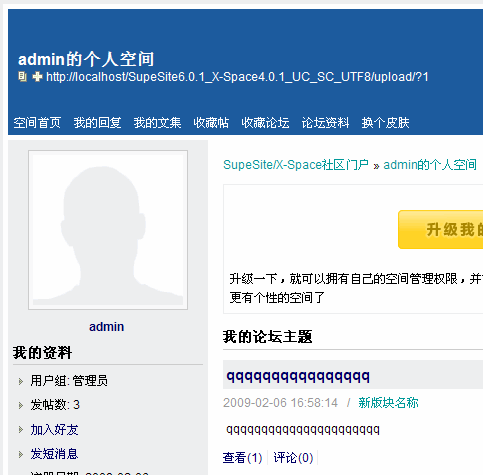Open the 新版块名称 forum link
Viewport: 483px width, 475px height.
click(x=388, y=403)
